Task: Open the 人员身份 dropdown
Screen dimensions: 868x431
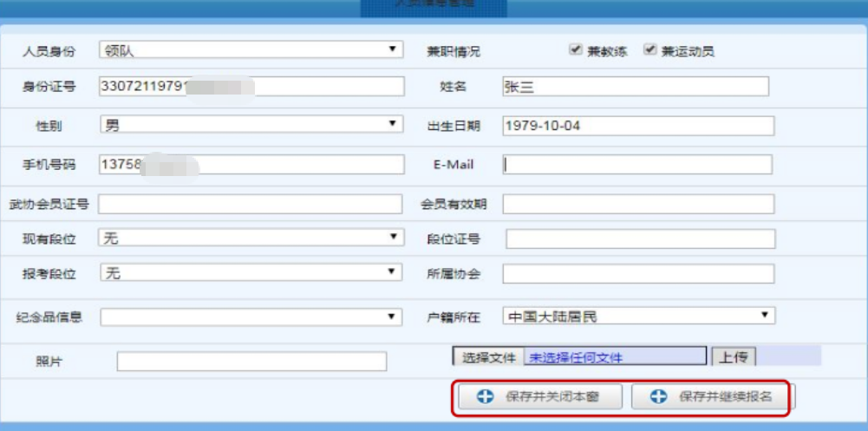Action: tap(251, 50)
